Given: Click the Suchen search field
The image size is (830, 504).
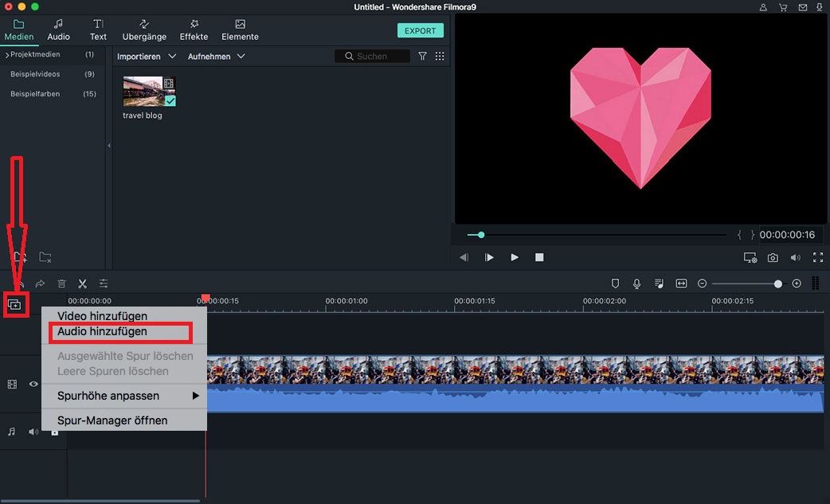Looking at the screenshot, I should [372, 56].
